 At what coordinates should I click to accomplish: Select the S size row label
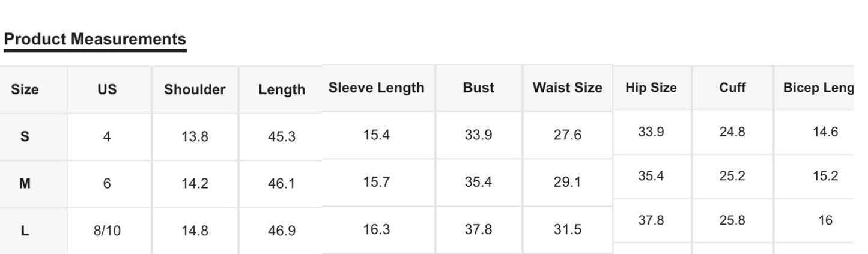25,136
